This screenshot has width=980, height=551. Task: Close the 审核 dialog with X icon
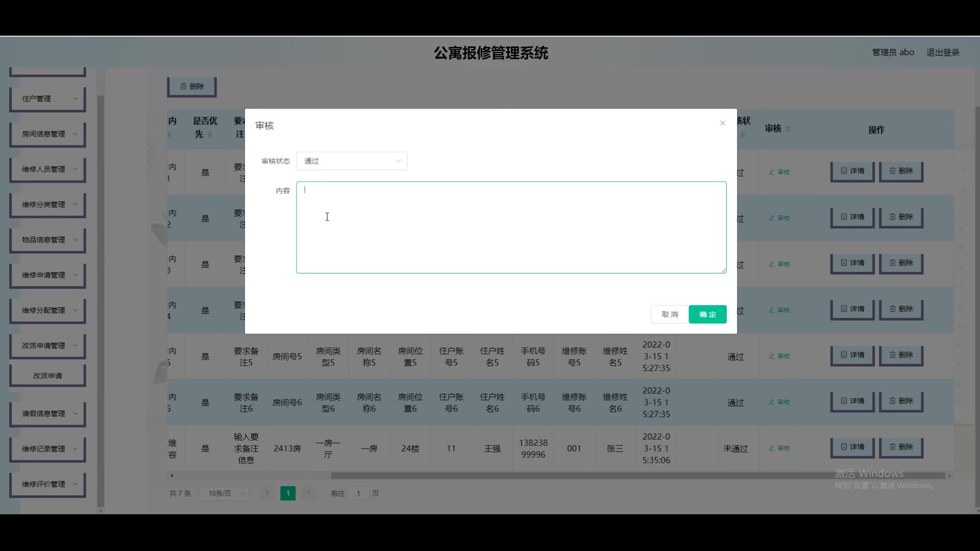coord(722,123)
